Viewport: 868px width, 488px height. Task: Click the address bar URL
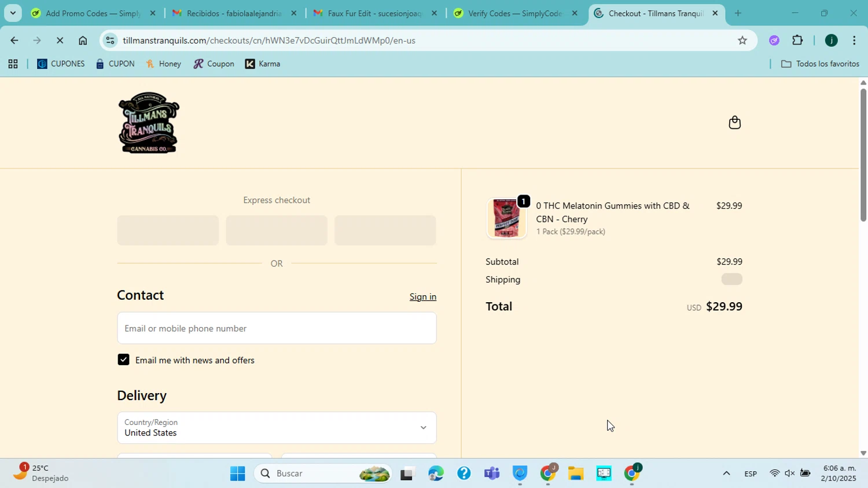[x=269, y=41]
